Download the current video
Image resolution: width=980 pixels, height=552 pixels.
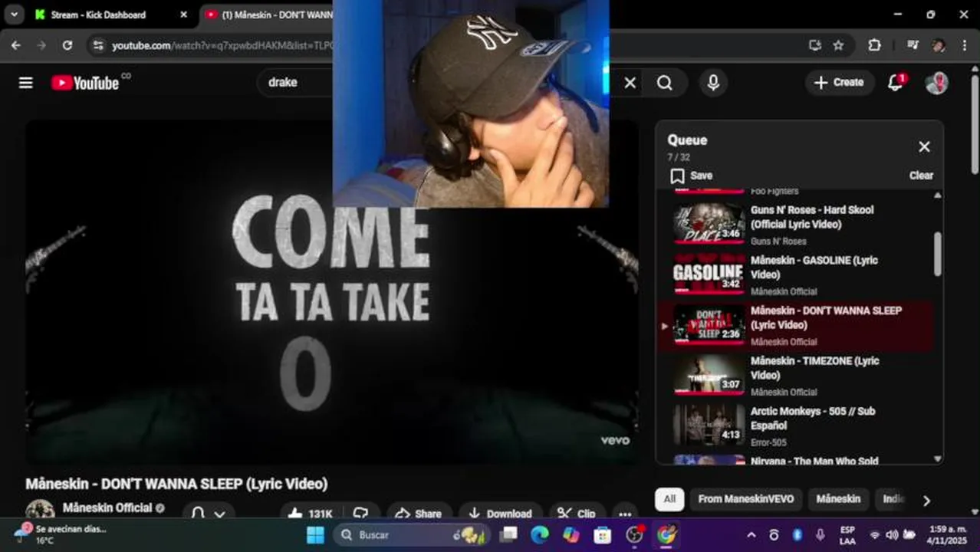[500, 514]
